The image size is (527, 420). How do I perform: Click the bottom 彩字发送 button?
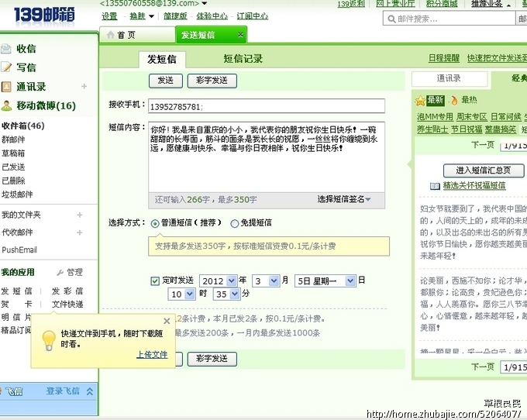[x=212, y=359]
